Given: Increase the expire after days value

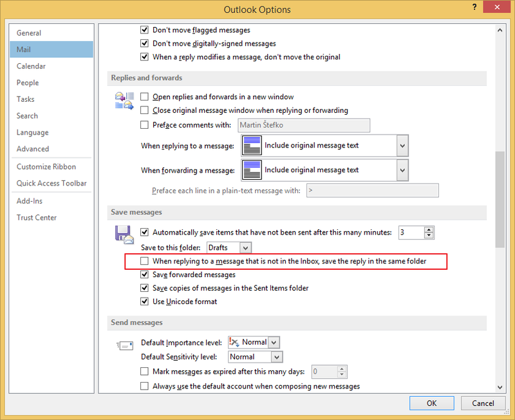Looking at the screenshot, I should [x=342, y=368].
